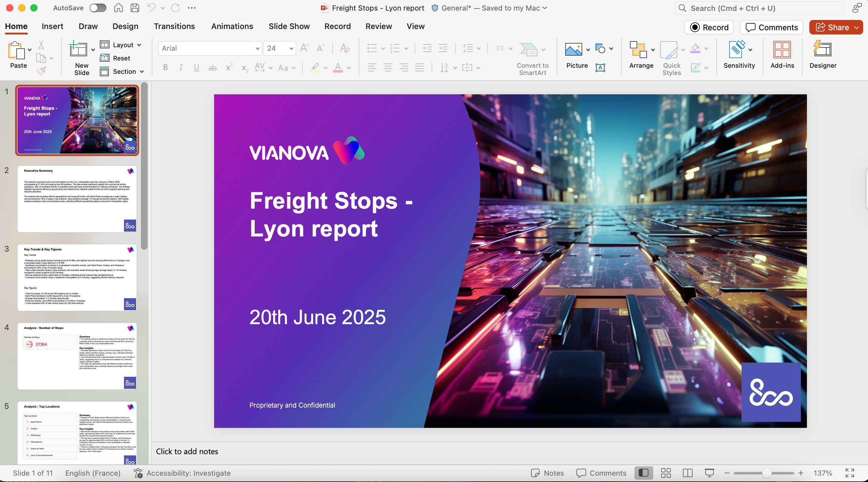The width and height of the screenshot is (868, 482).
Task: Toggle Italic formatting
Action: [181, 67]
